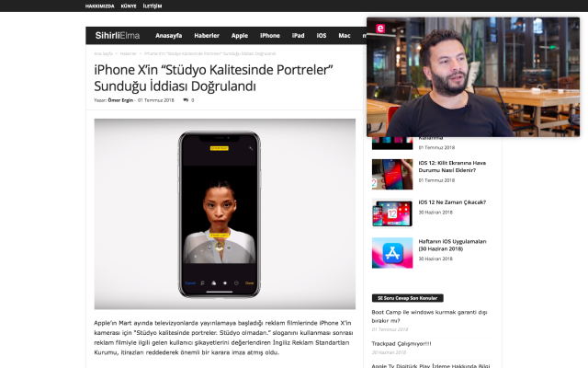Screen dimensions: 588x368
Task: Open the Anasayfa menu item
Action: 169,35
